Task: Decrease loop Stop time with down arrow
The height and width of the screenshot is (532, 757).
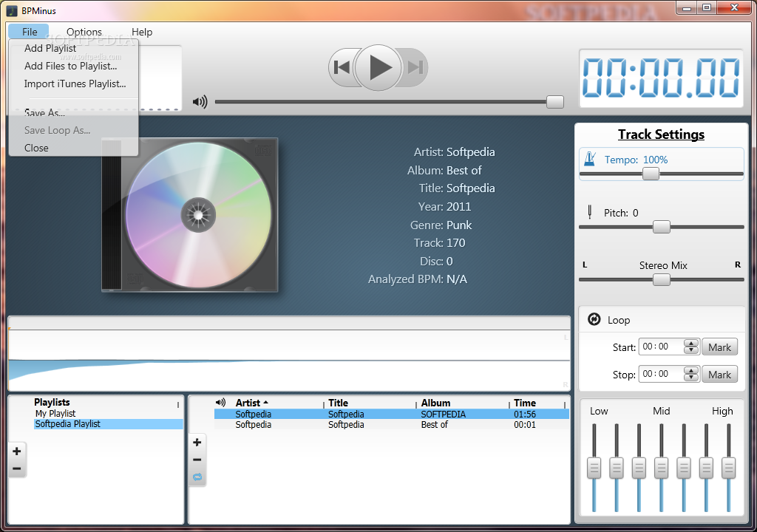Action: pos(691,378)
